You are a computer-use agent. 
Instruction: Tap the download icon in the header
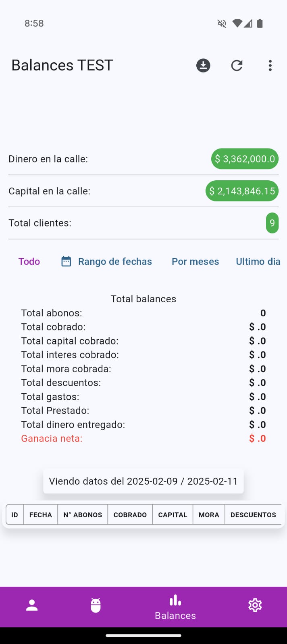pos(203,65)
